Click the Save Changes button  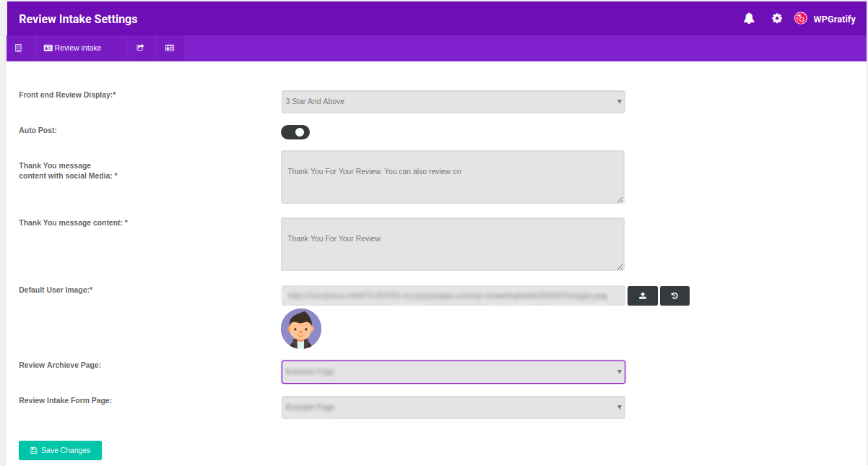60,450
